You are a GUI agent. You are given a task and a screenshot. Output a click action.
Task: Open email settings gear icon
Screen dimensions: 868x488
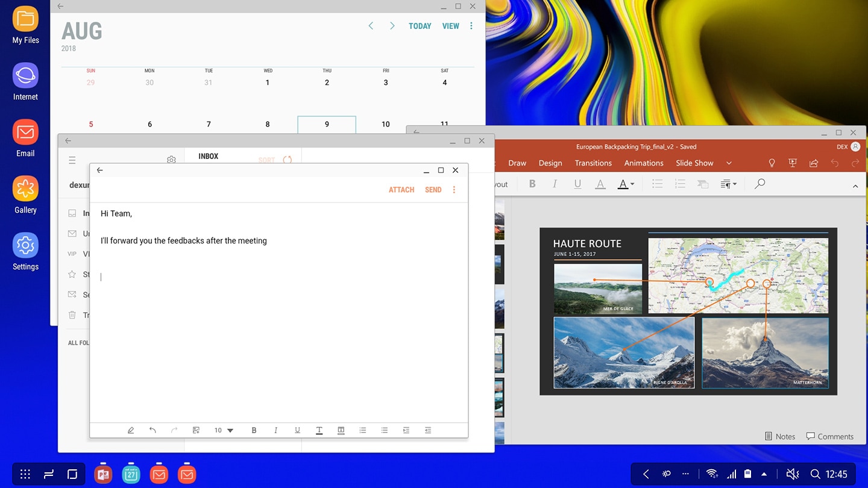[x=171, y=160]
